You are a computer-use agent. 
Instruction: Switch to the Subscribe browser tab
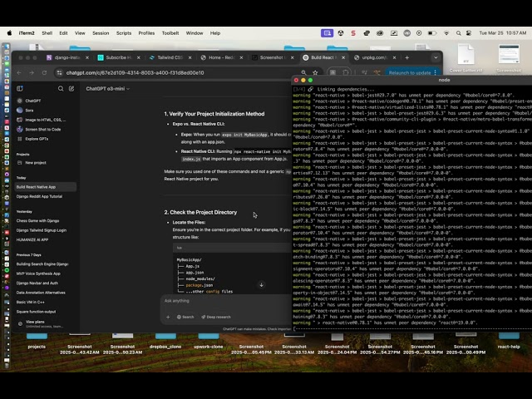pyautogui.click(x=118, y=57)
